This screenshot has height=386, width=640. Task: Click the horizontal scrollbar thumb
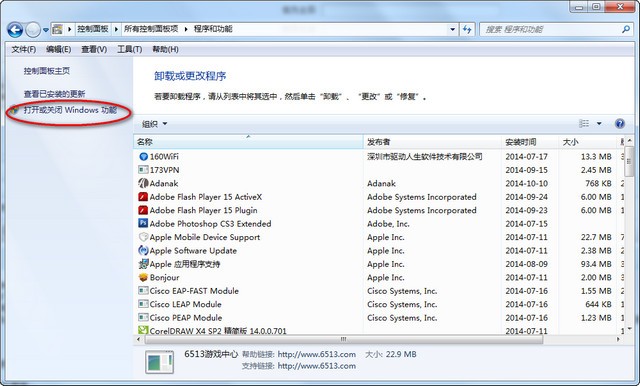pos(344,339)
